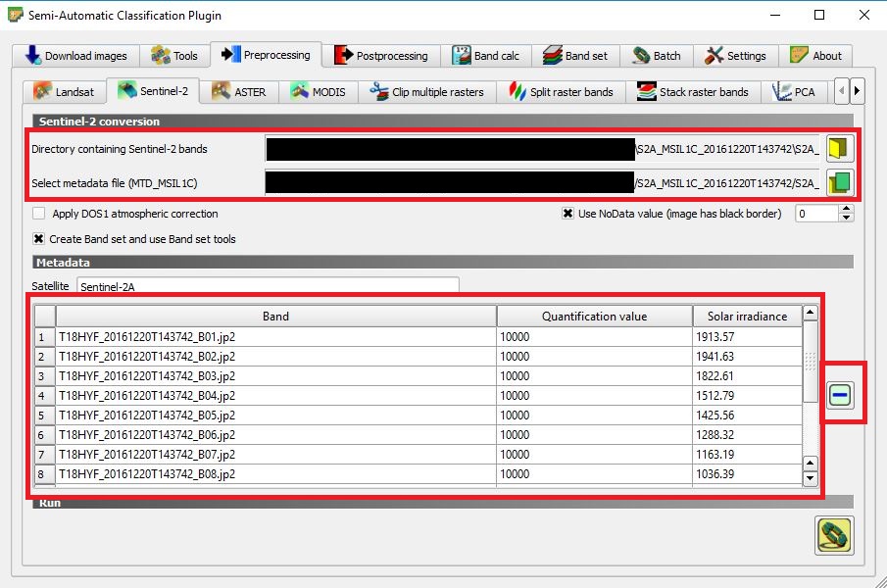Click the Run conversion icon
887x588 pixels.
point(834,536)
